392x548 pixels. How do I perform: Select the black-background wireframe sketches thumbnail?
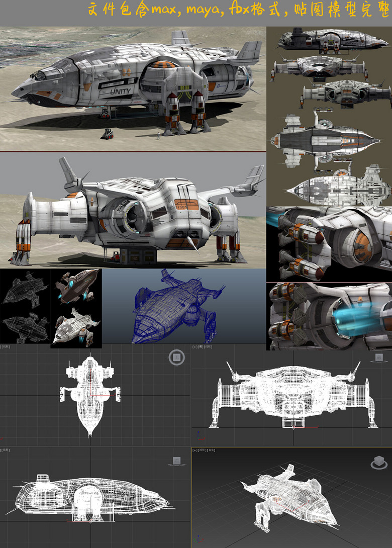25,308
